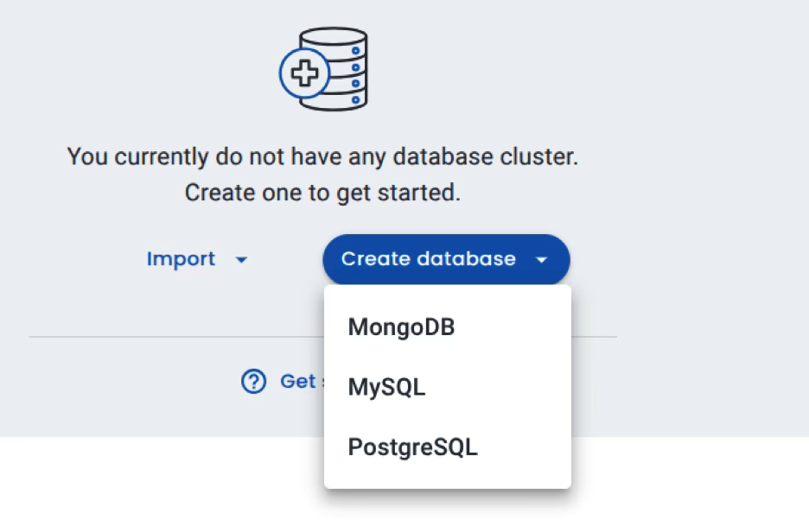Image resolution: width=809 pixels, height=532 pixels.
Task: Click the blue question mark beside the Get link
Action: [252, 382]
